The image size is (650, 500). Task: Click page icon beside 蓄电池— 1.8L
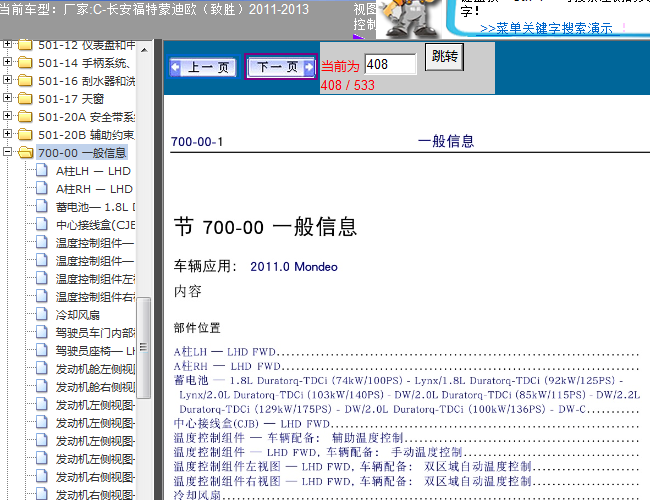41,206
